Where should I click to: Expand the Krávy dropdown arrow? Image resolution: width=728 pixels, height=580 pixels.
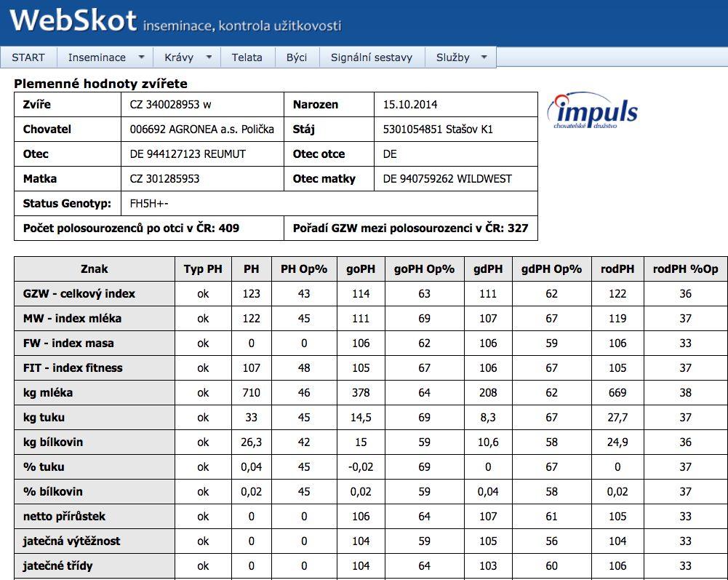tap(209, 57)
